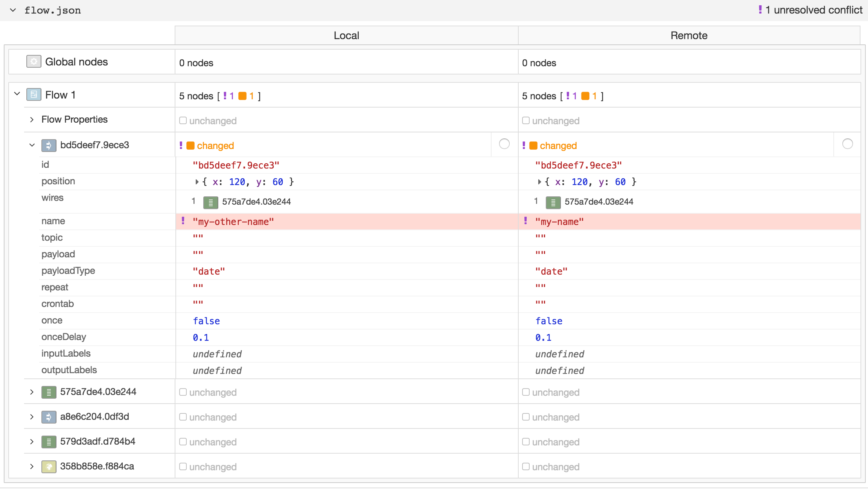Click the inject node icon for bd5deef7.9ece3
868x489 pixels.
tap(49, 145)
